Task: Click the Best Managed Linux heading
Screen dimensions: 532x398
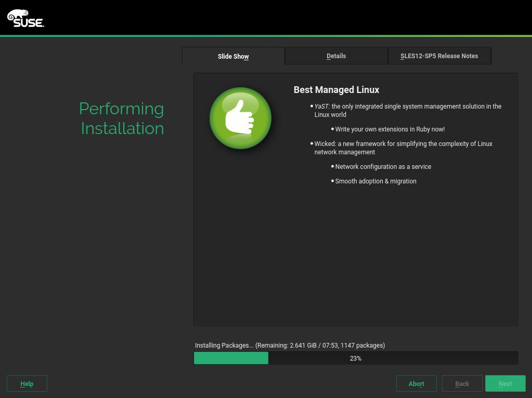Action: (336, 90)
